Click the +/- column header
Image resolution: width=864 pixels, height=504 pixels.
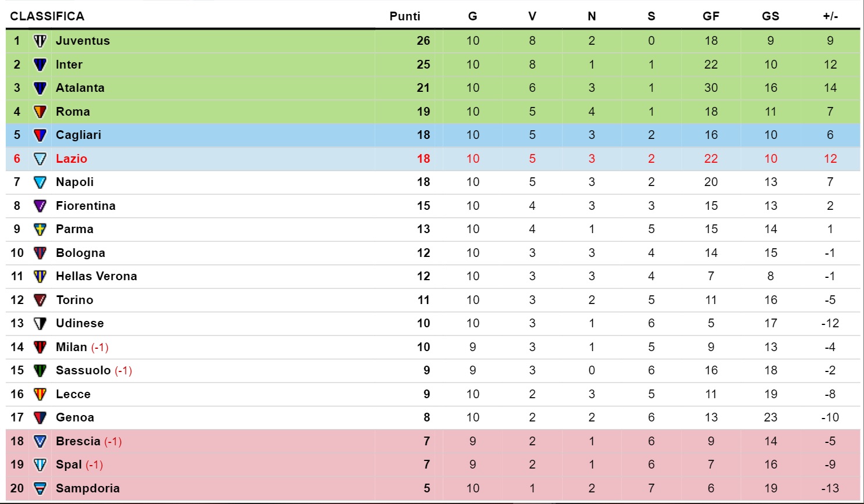pyautogui.click(x=830, y=16)
